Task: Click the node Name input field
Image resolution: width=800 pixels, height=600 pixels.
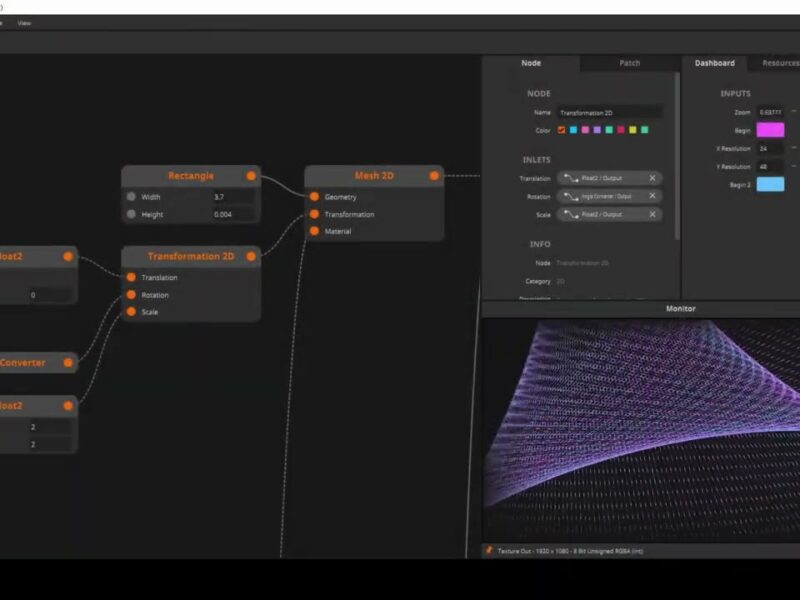Action: tap(609, 113)
